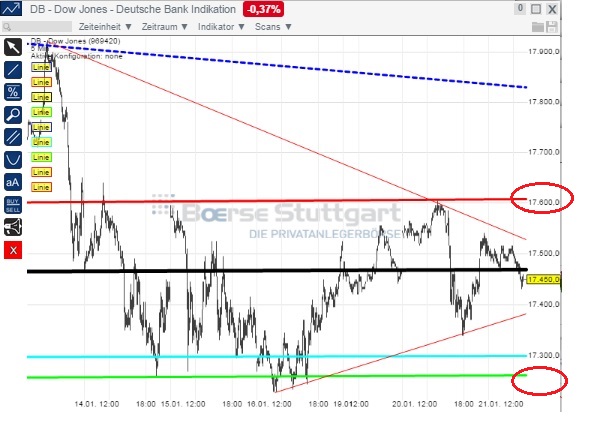Click the megaphone alert icon
The width and height of the screenshot is (591, 443).
click(13, 227)
